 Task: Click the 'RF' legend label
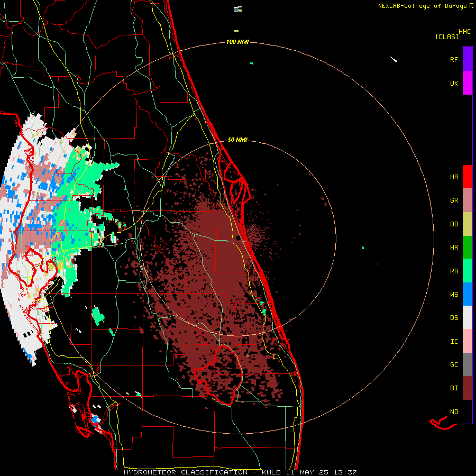pyautogui.click(x=454, y=59)
